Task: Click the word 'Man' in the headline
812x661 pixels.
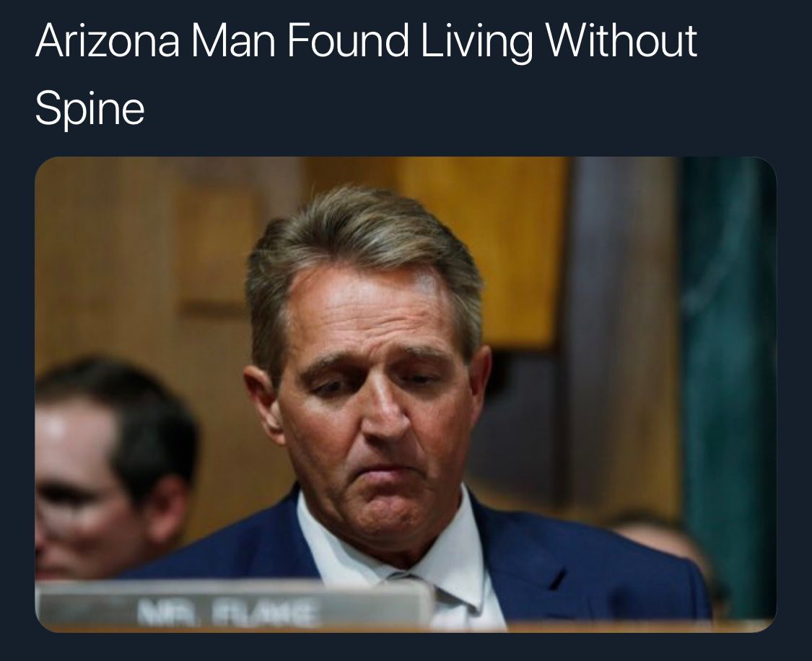Action: pos(234,40)
